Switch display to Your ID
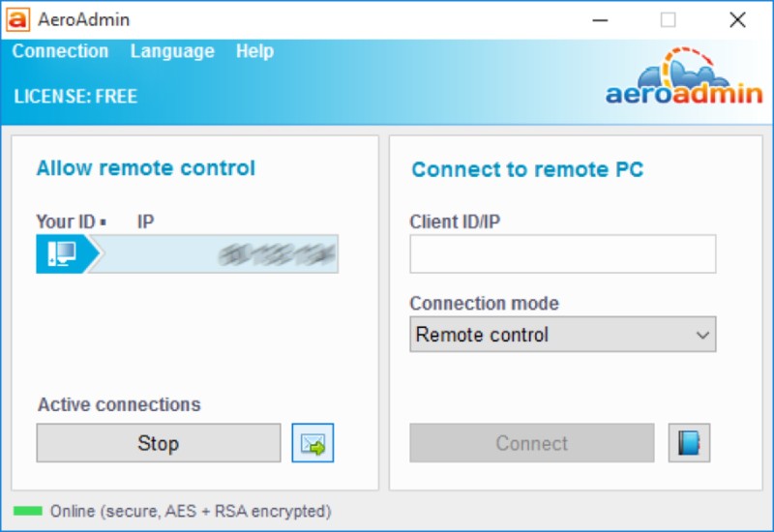 [66, 222]
